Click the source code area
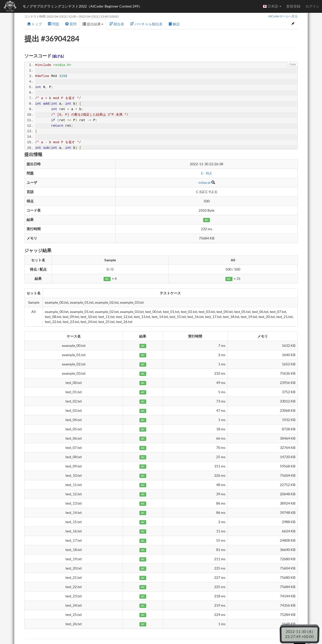Image resolution: width=322 pixels, height=644 pixels. [161, 106]
